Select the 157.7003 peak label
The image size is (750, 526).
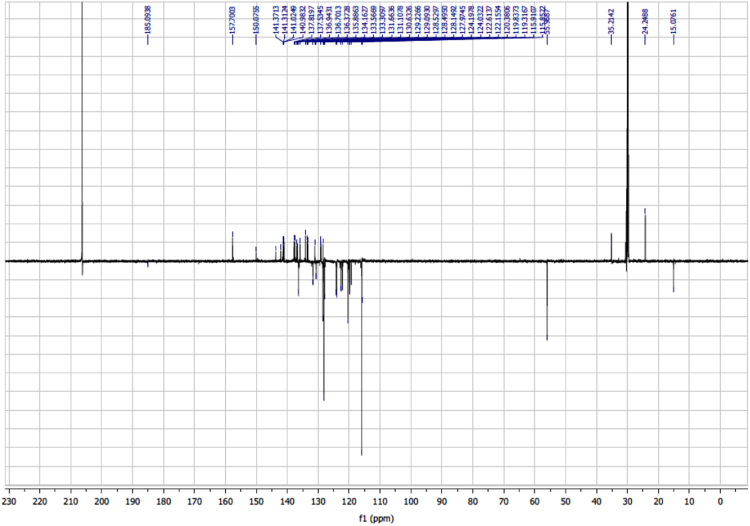click(232, 20)
